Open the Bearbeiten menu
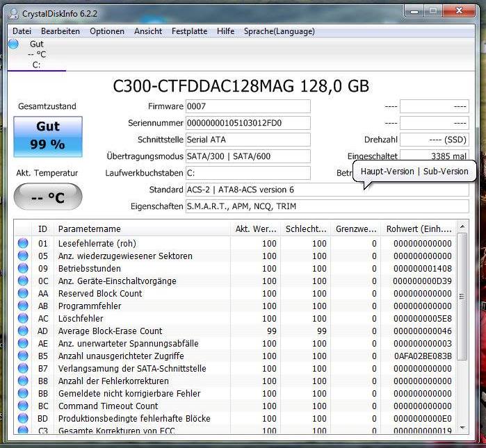 pyautogui.click(x=60, y=31)
